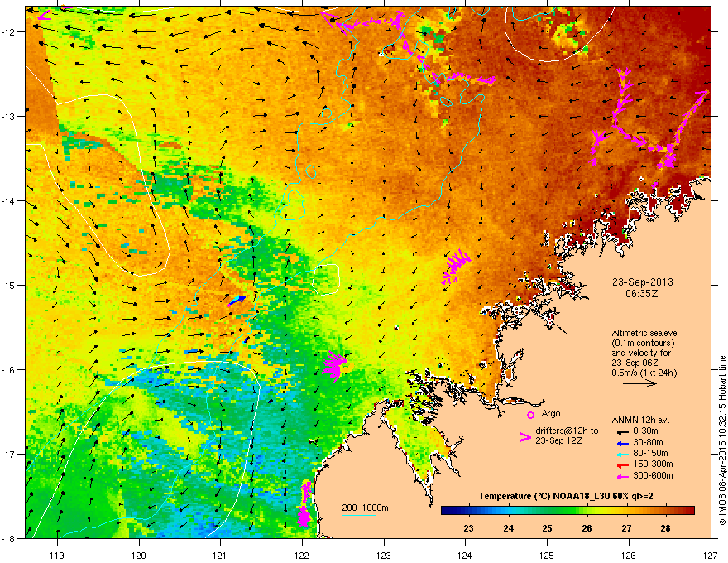Click the 'Altimetric sealevel' text
Screen dimensions: 728x563
tap(645, 333)
